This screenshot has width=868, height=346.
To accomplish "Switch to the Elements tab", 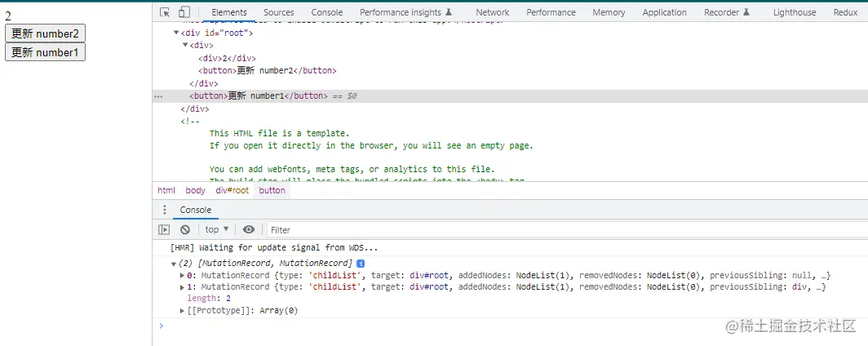I will (229, 12).
